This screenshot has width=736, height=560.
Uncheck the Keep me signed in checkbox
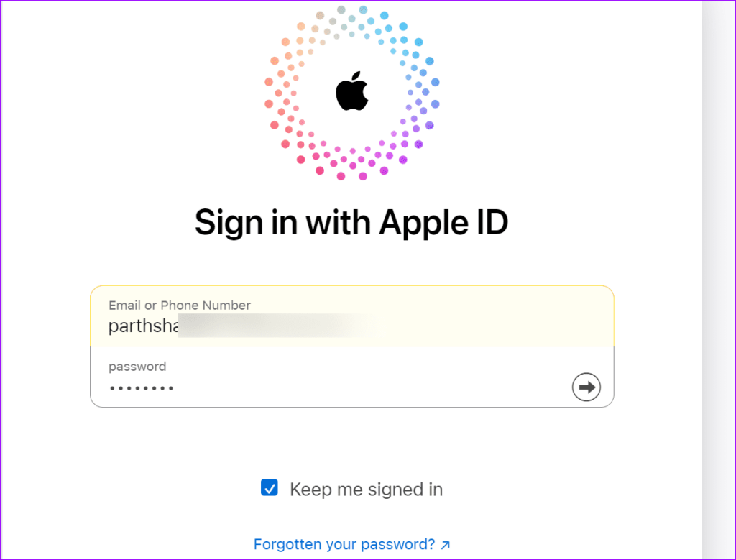coord(270,487)
